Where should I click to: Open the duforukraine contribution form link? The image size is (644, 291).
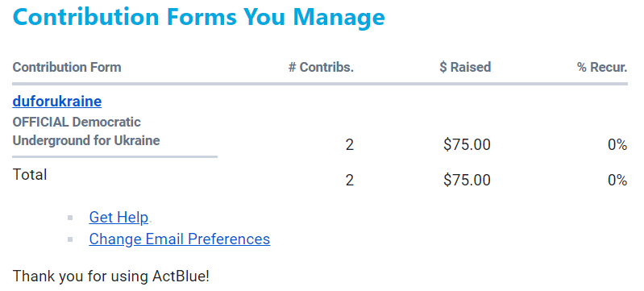(57, 101)
